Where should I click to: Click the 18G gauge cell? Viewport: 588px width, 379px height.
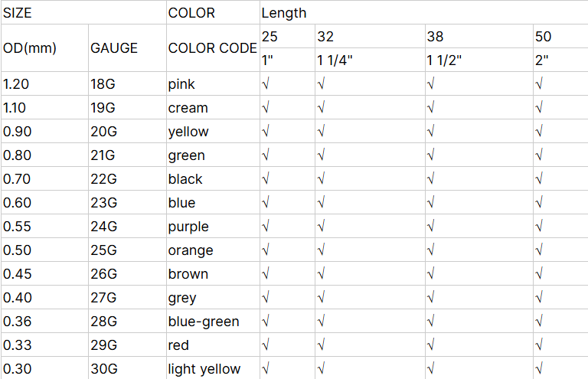(x=102, y=84)
